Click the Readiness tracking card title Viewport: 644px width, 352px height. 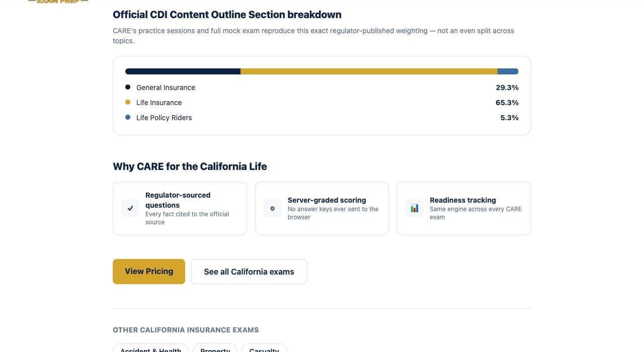click(463, 200)
